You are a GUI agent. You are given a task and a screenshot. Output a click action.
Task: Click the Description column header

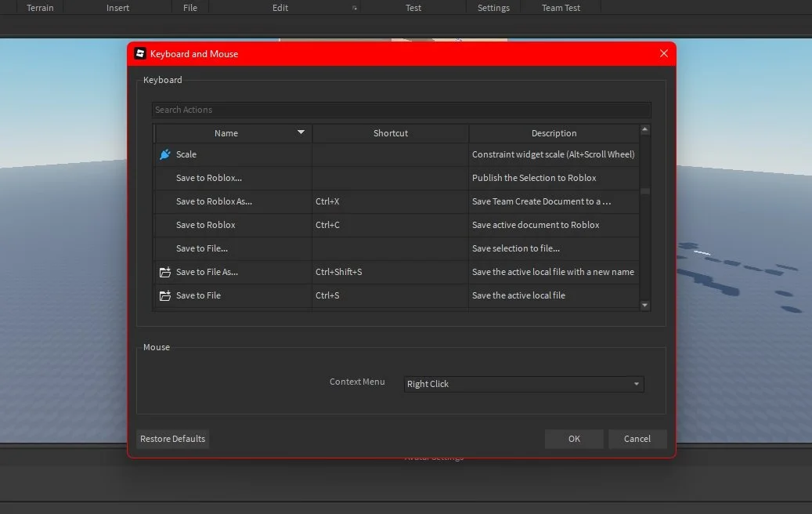click(554, 133)
